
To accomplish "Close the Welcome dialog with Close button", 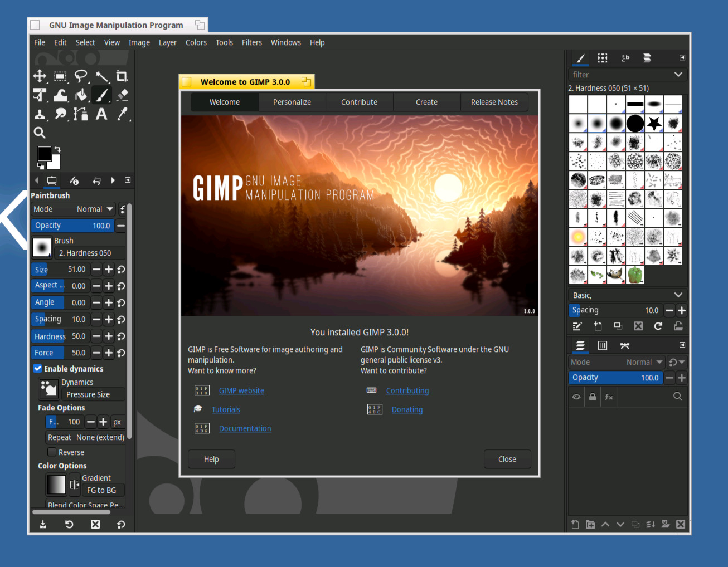I will [507, 459].
